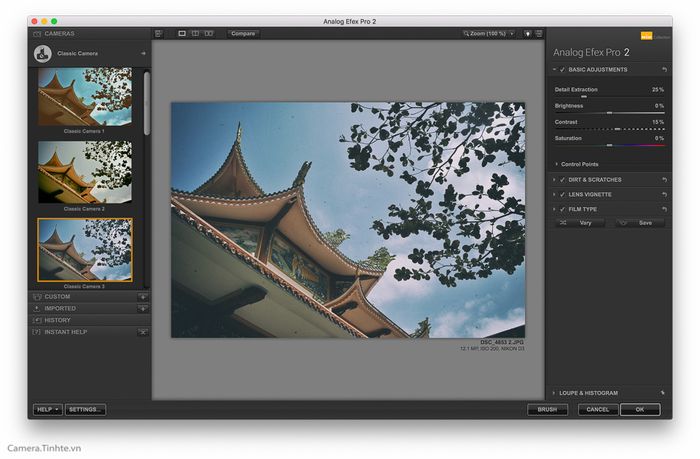Click the Detail Extraction 25% value
The width and height of the screenshot is (700, 459).
(658, 90)
